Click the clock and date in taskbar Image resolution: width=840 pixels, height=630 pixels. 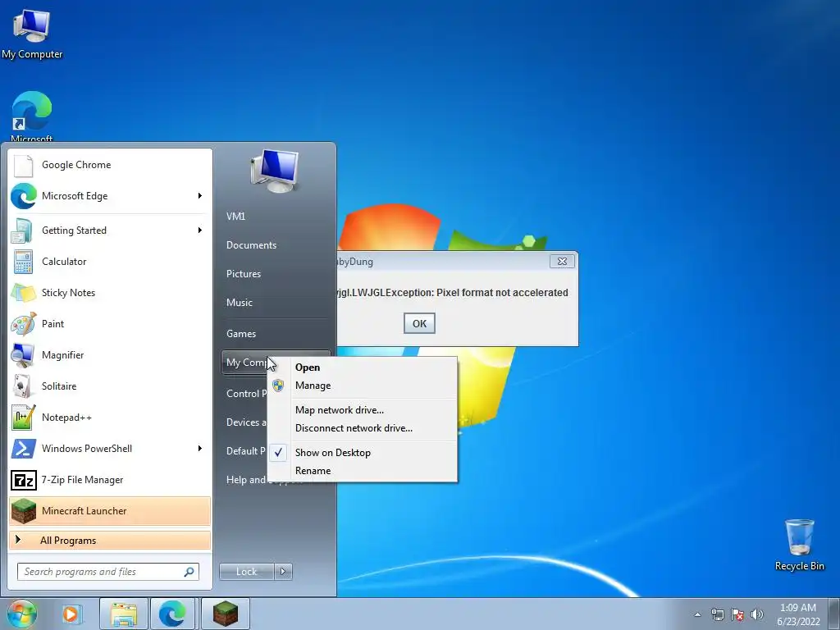click(x=798, y=614)
